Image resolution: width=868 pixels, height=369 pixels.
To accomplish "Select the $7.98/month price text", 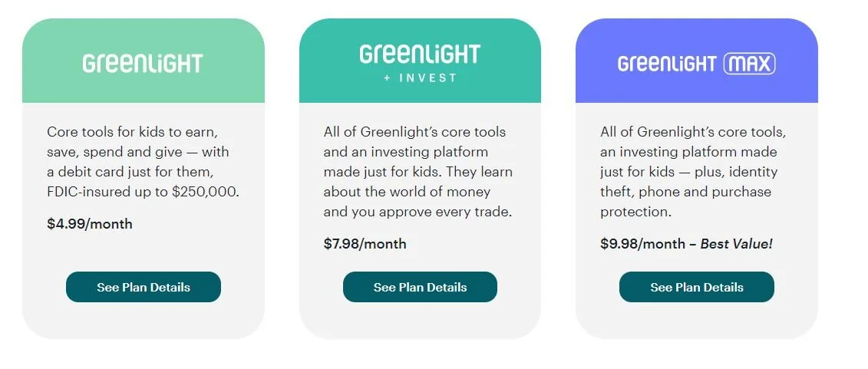I will pyautogui.click(x=365, y=244).
